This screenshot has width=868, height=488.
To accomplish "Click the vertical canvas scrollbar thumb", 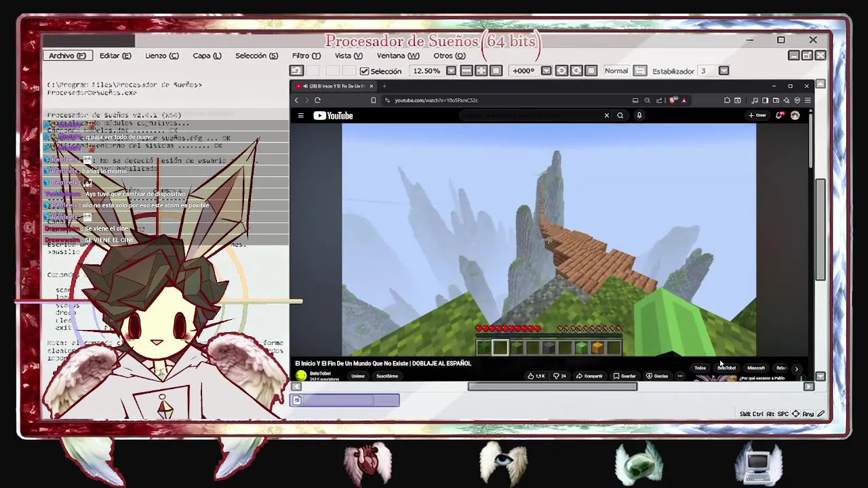I will click(x=821, y=230).
